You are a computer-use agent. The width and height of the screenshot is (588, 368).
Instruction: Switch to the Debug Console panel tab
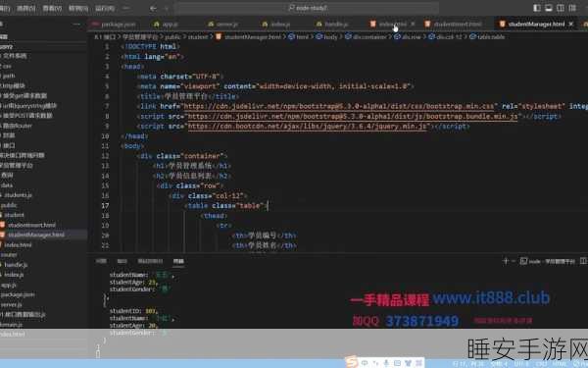click(150, 261)
